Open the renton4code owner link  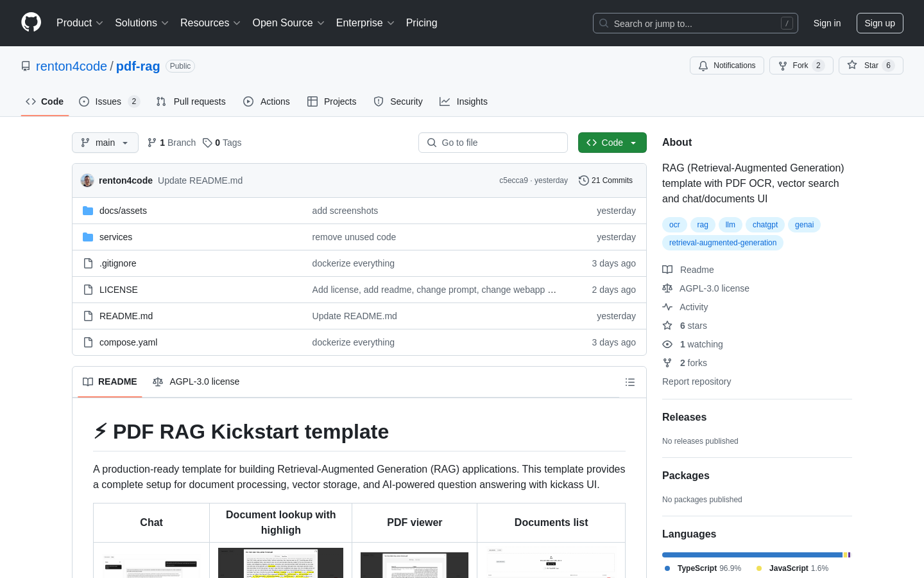[71, 66]
